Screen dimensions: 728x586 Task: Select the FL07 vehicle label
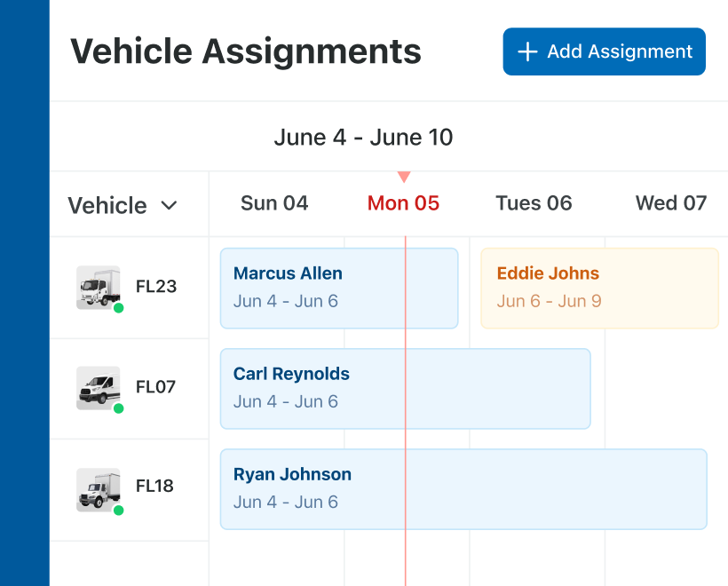tap(155, 387)
